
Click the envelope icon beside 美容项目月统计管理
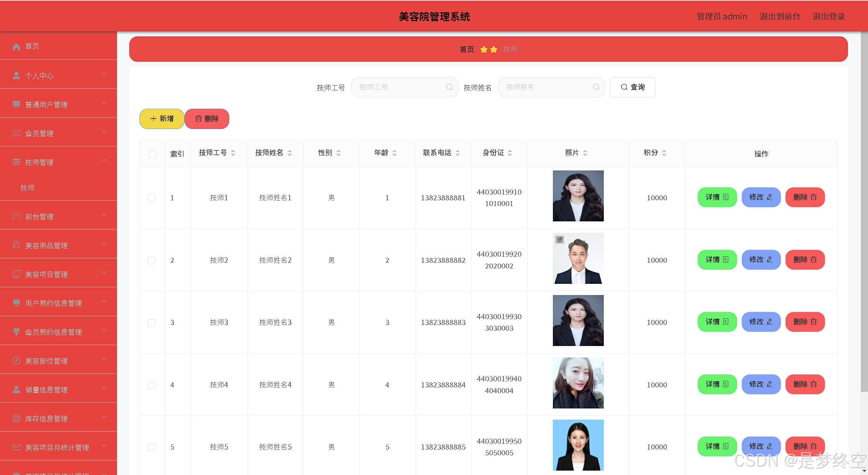coord(16,447)
